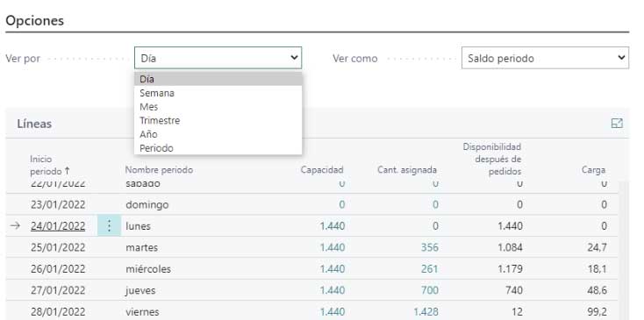Image resolution: width=644 pixels, height=320 pixels.
Task: Open capacity 1.440 for viernes
Action: pos(333,312)
